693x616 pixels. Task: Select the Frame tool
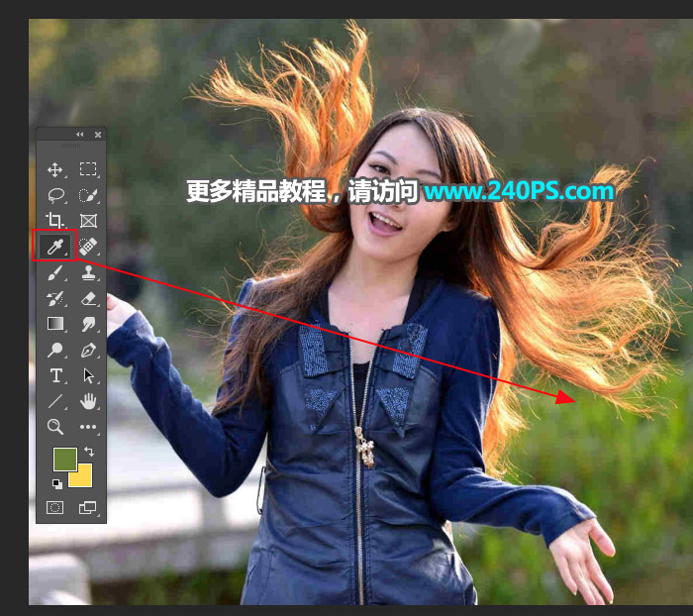[x=88, y=221]
